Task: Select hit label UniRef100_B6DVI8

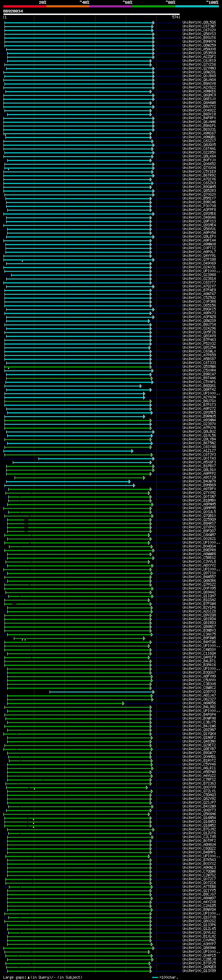Action: (199, 114)
